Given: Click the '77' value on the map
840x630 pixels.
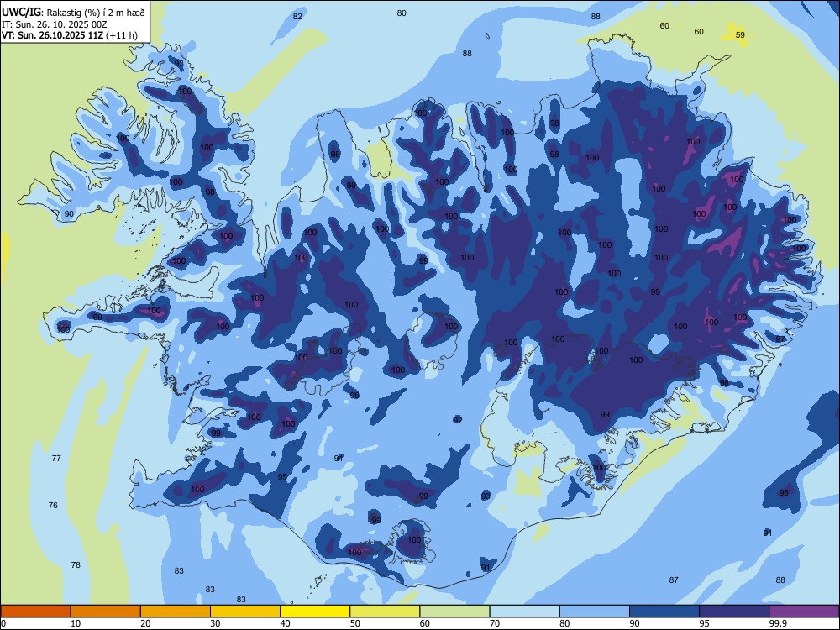Looking at the screenshot, I should coord(56,458).
